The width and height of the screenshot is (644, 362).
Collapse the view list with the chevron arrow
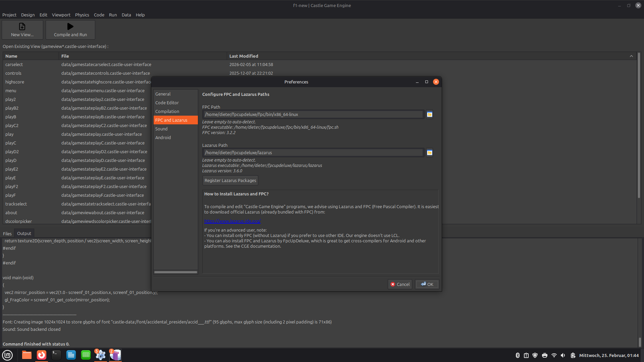pos(631,56)
